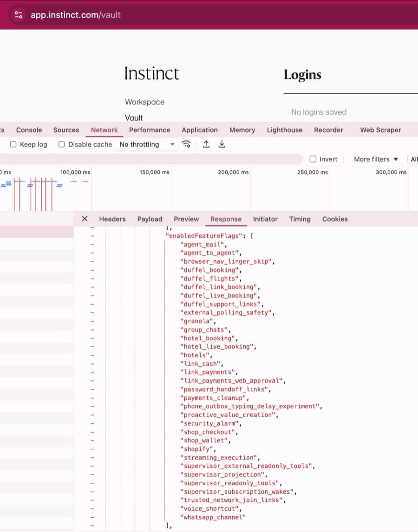Click the "duffel_flights" flag text
Image resolution: width=418 pixels, height=532 pixels.
pyautogui.click(x=209, y=279)
